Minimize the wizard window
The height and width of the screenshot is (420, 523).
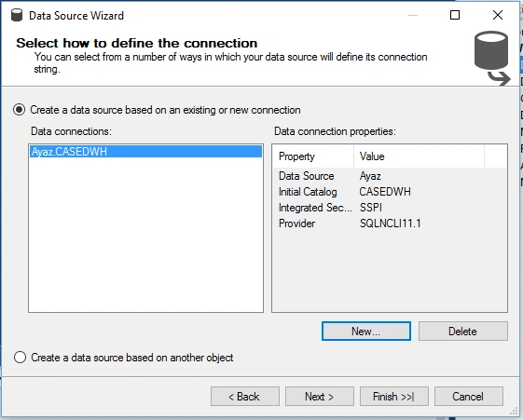(413, 15)
